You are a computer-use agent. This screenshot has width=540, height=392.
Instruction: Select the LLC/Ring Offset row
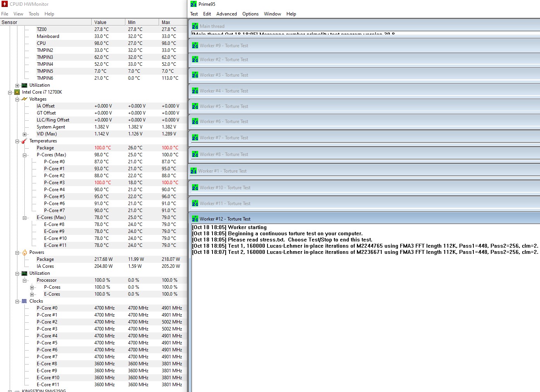click(94, 120)
